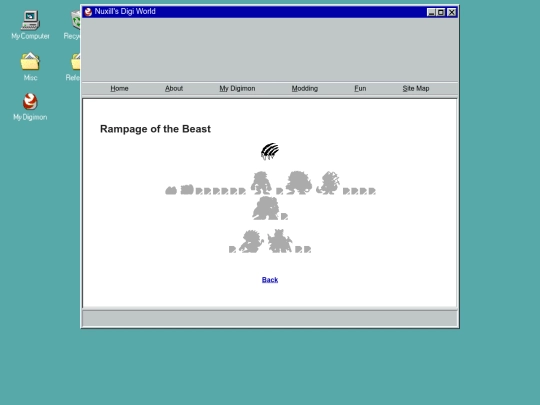Open the Fun menu item
Image resolution: width=540 pixels, height=405 pixels.
(360, 89)
